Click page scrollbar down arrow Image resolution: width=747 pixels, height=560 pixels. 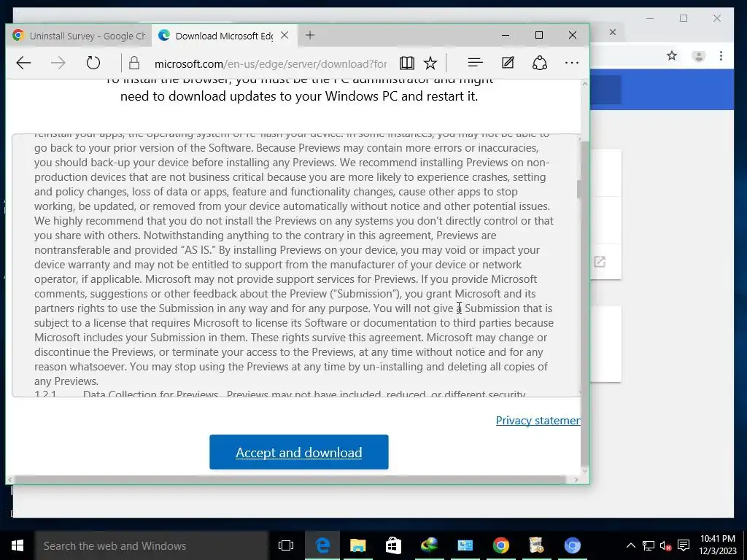[585, 471]
